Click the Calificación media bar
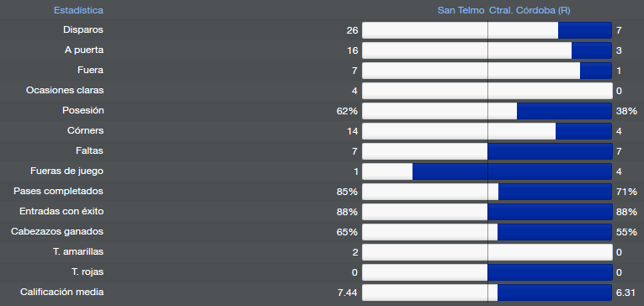 [487, 293]
